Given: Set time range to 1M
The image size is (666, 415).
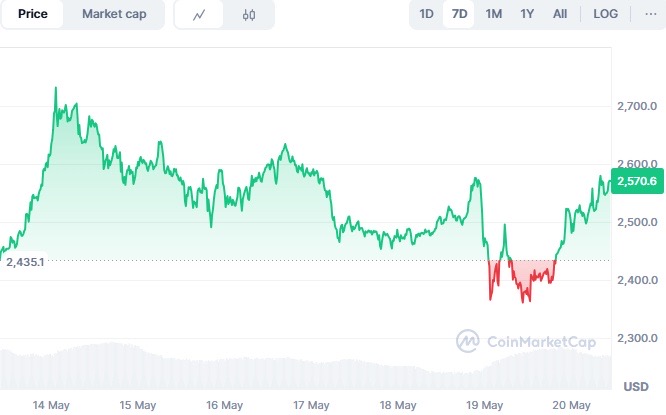Looking at the screenshot, I should [493, 14].
